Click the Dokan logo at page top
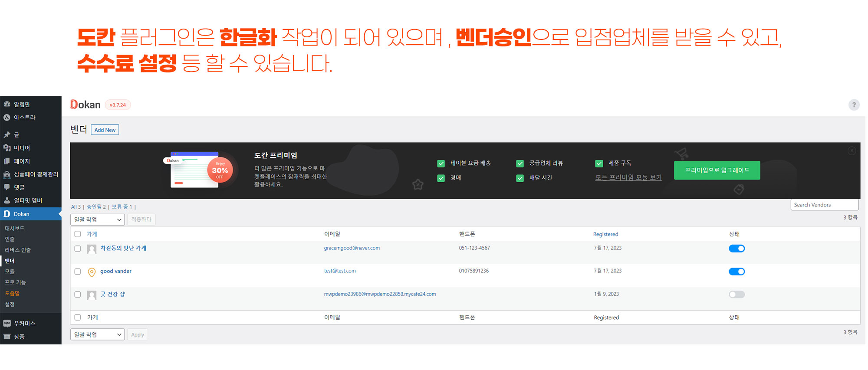This screenshot has height=370, width=868. pos(85,105)
